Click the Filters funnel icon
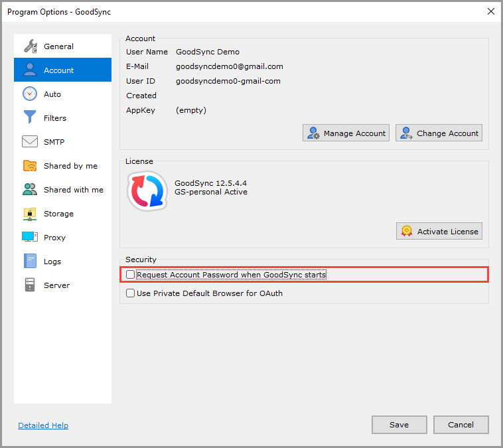Viewport: 503px width, 448px height. pyautogui.click(x=30, y=117)
